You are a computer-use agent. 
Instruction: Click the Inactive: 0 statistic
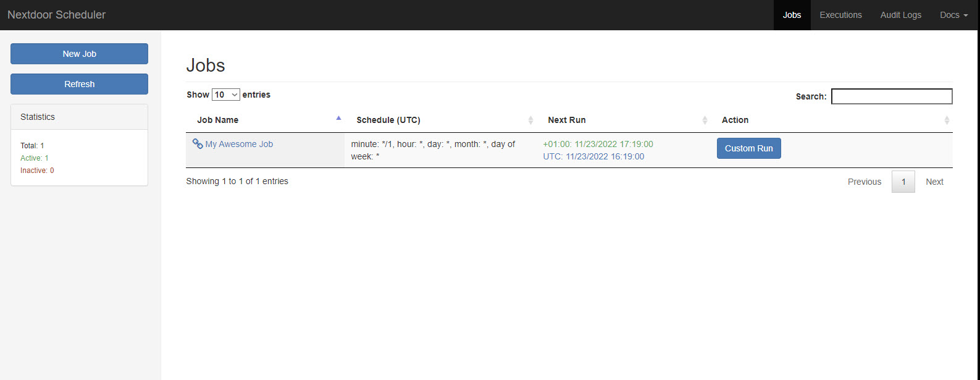tap(37, 171)
